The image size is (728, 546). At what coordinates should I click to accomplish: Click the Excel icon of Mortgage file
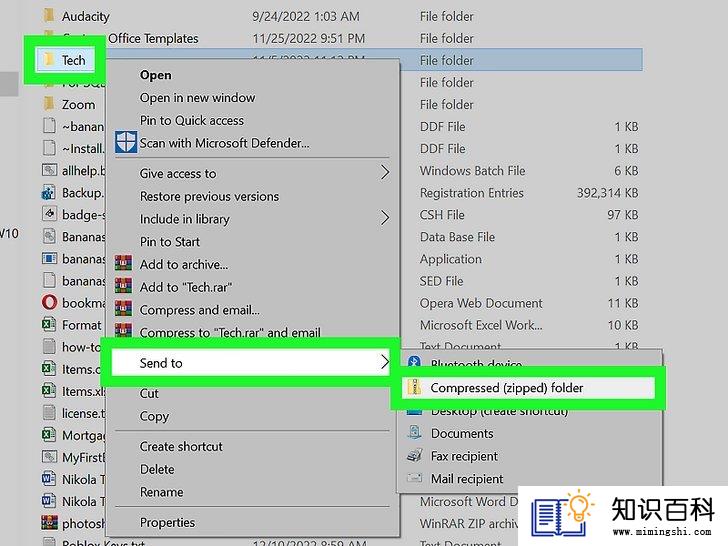point(49,435)
